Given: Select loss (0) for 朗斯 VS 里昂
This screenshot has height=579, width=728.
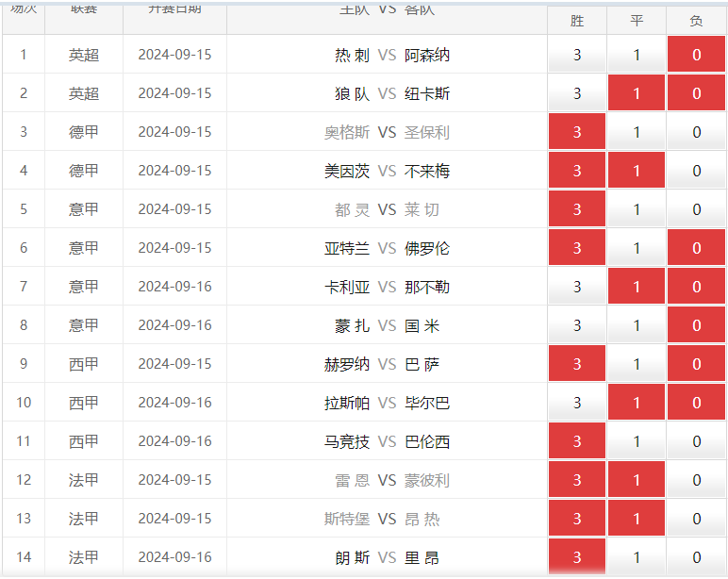Looking at the screenshot, I should [696, 556].
